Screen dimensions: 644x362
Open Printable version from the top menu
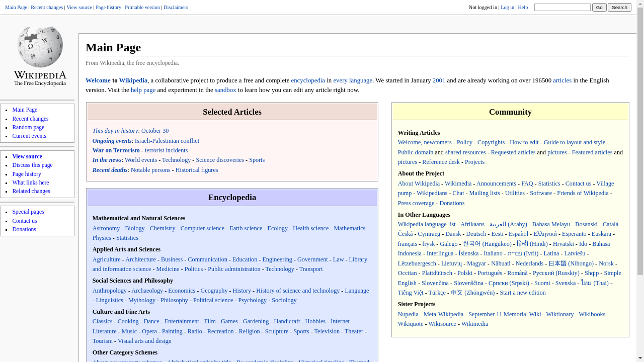(142, 7)
